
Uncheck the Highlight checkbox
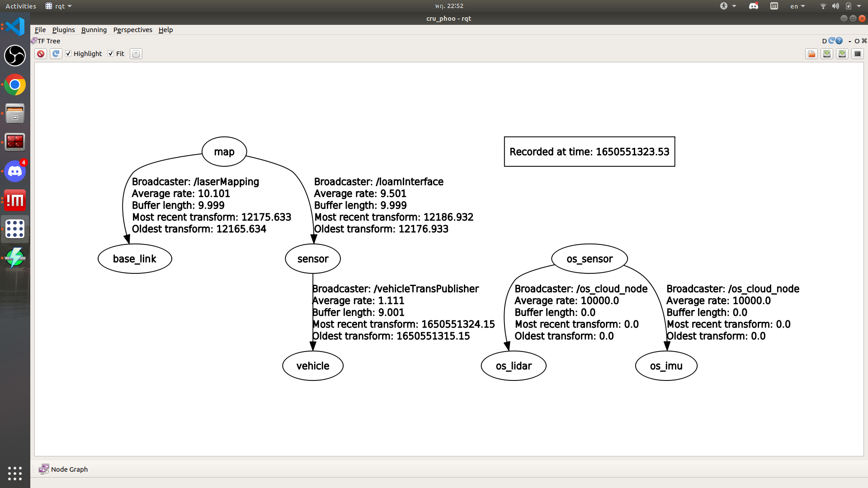pos(68,53)
